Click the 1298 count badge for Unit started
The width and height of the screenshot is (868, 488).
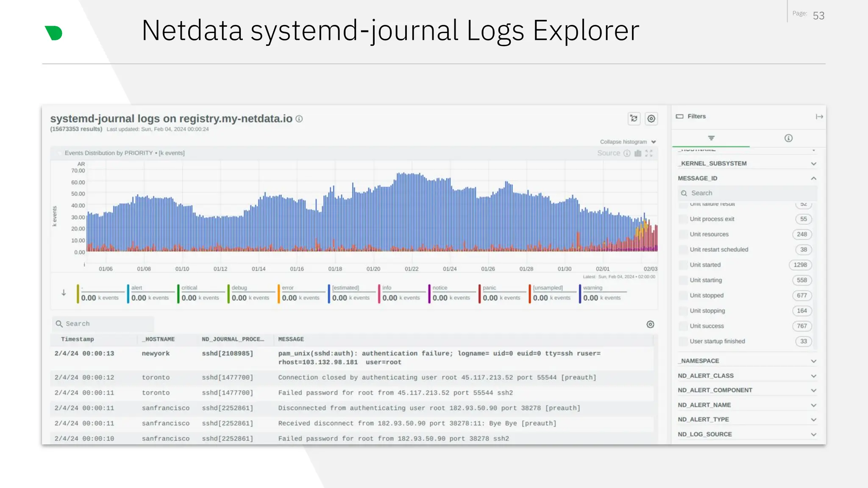[800, 265]
